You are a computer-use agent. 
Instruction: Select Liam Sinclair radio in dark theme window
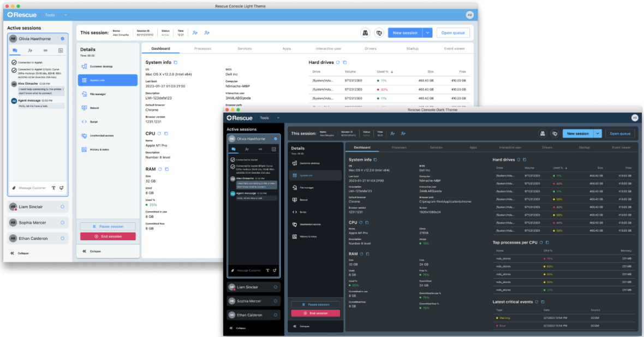pos(276,287)
